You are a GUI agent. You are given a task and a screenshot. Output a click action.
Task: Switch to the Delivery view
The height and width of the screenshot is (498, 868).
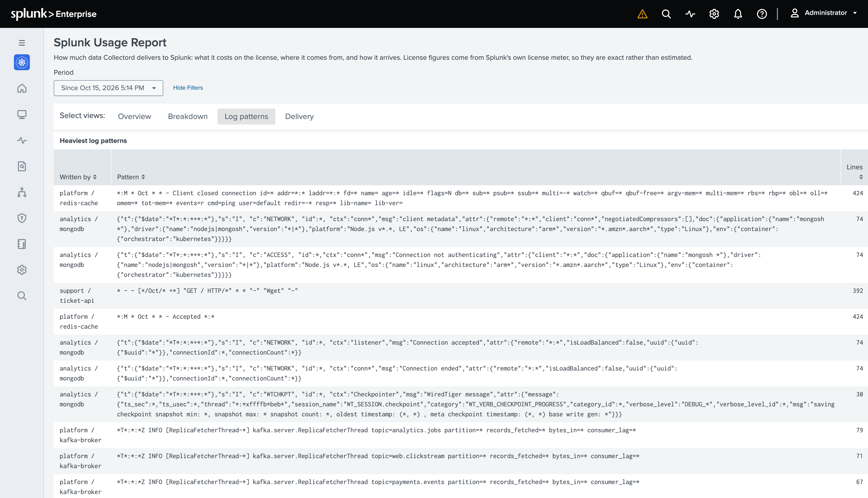(299, 116)
